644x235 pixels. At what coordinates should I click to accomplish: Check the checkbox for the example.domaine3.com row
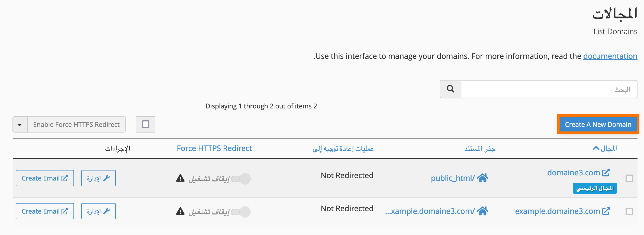click(x=629, y=211)
